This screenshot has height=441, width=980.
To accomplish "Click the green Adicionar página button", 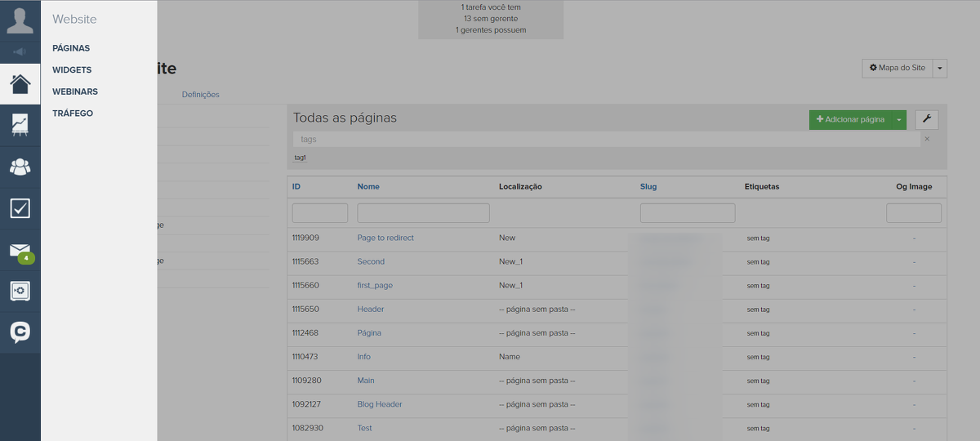I will 850,120.
